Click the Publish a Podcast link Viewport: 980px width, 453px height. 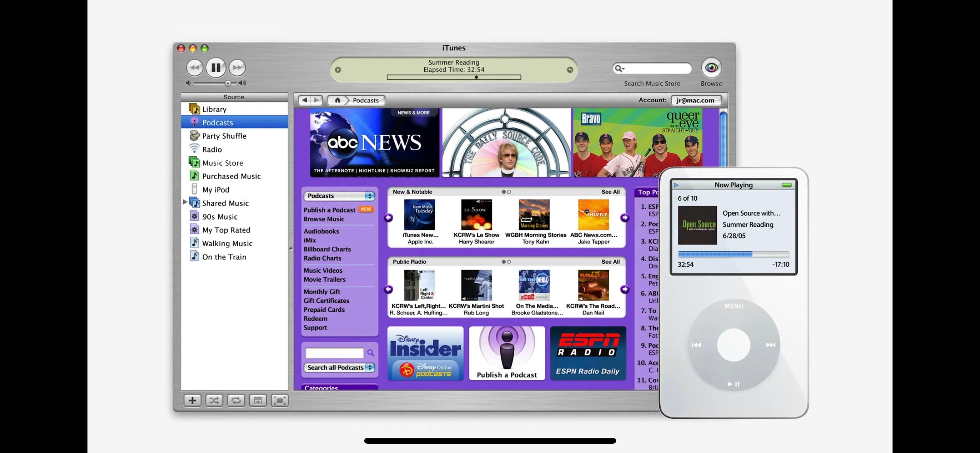(329, 209)
